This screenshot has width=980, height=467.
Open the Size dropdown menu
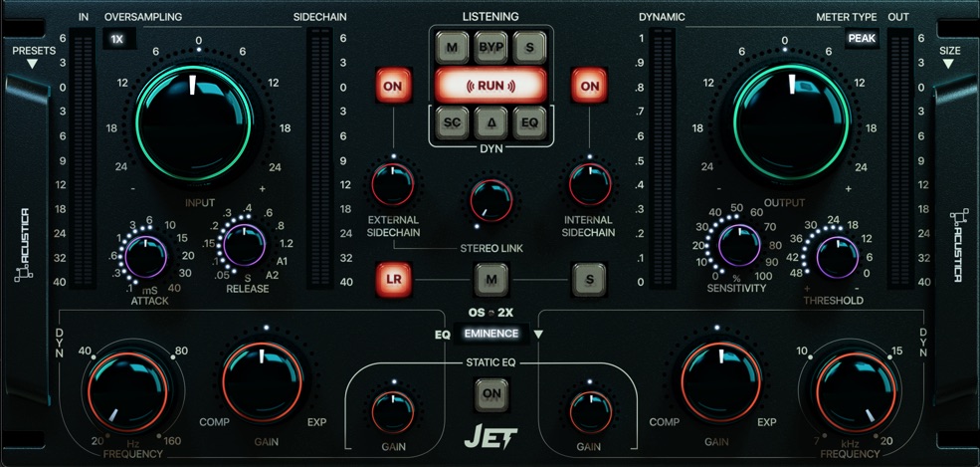click(x=947, y=57)
